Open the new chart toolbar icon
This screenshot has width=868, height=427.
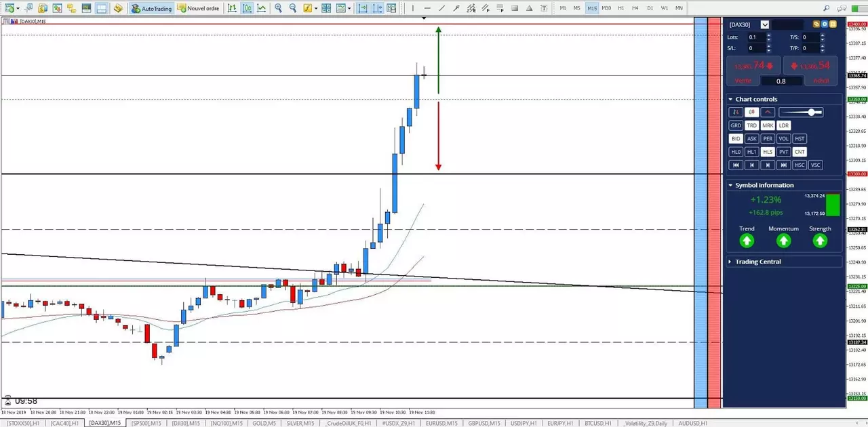[9, 8]
